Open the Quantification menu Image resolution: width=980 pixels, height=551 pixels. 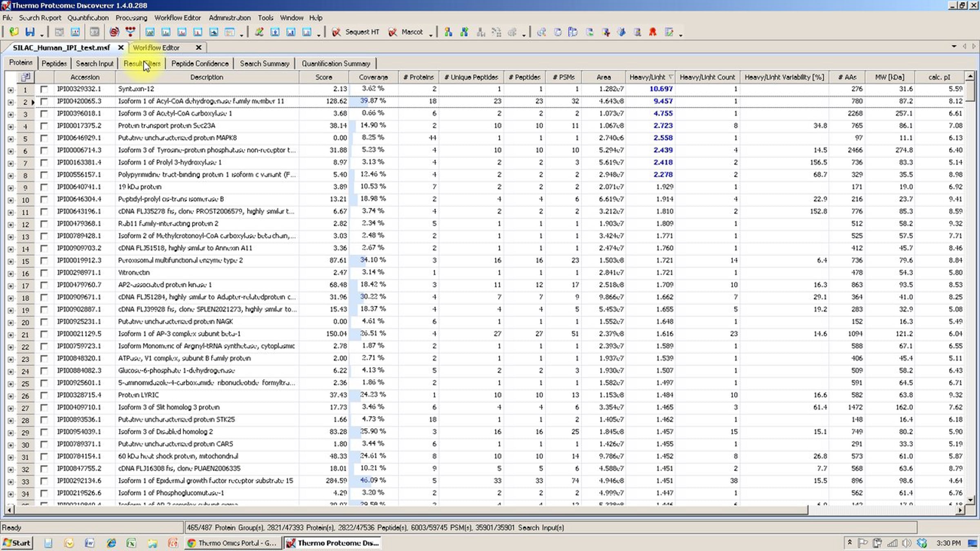point(88,18)
